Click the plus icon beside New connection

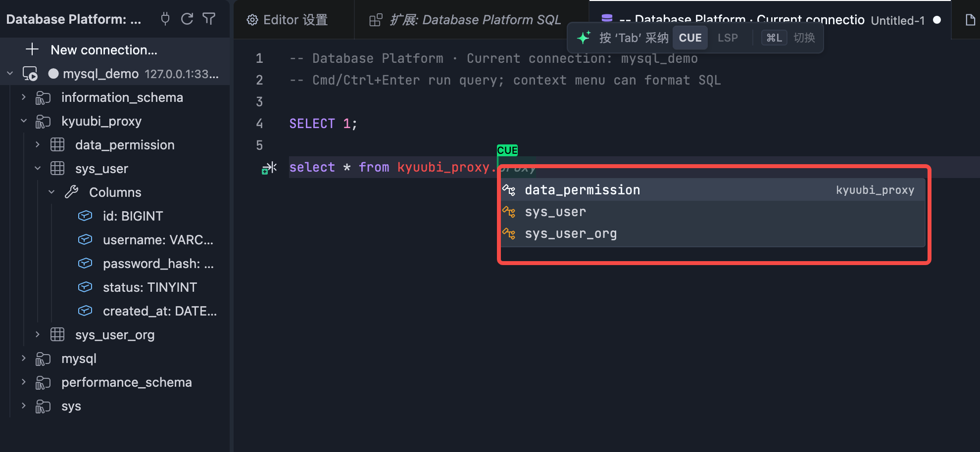click(x=32, y=49)
